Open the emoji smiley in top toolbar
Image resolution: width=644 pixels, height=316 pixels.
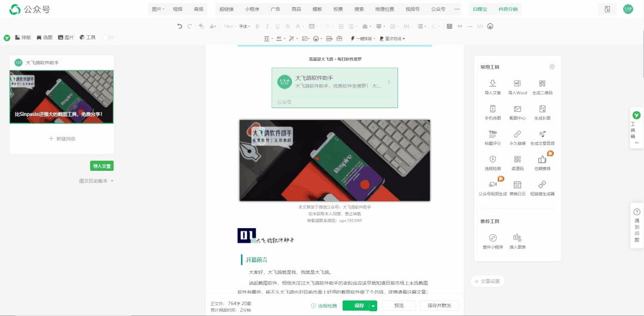point(490,26)
